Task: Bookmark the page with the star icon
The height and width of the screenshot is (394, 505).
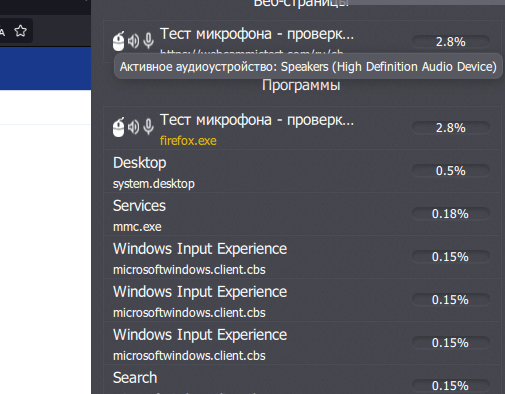Action: [x=21, y=31]
